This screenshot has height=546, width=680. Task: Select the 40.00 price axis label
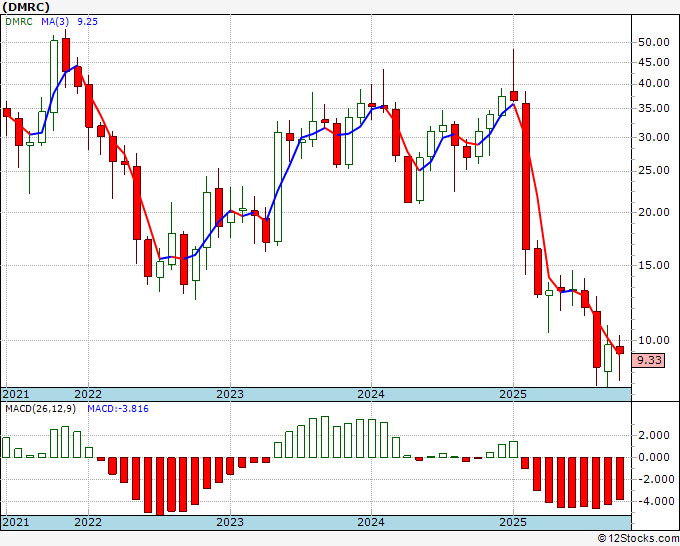[x=654, y=83]
